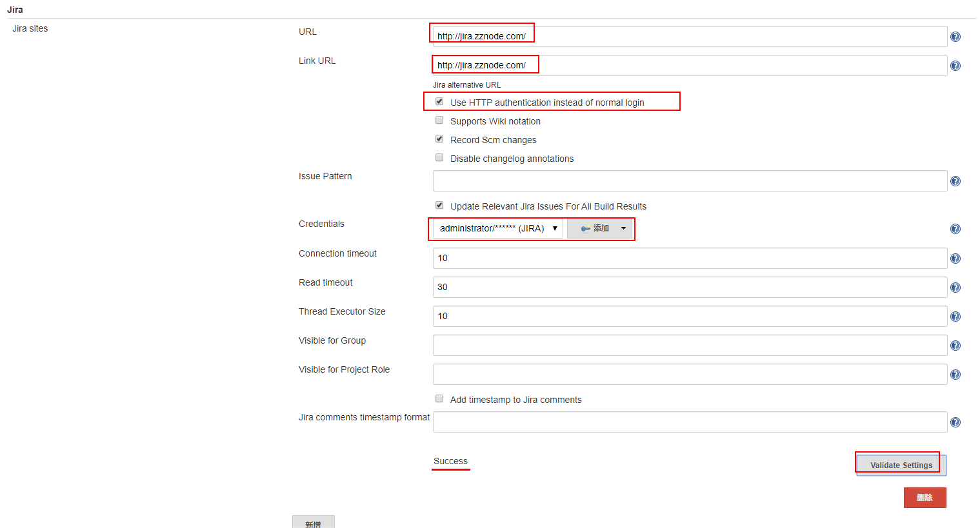Show help for Visible for Project Role

point(955,375)
